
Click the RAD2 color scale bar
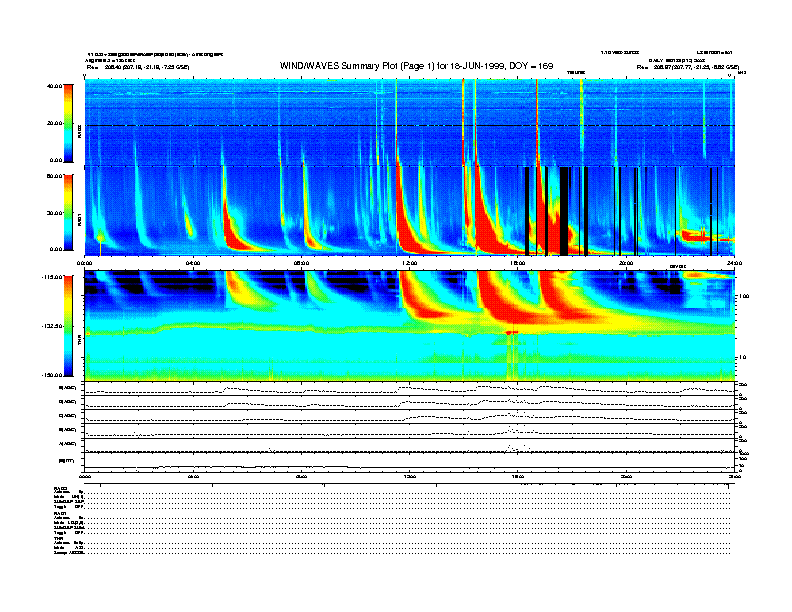click(68, 123)
